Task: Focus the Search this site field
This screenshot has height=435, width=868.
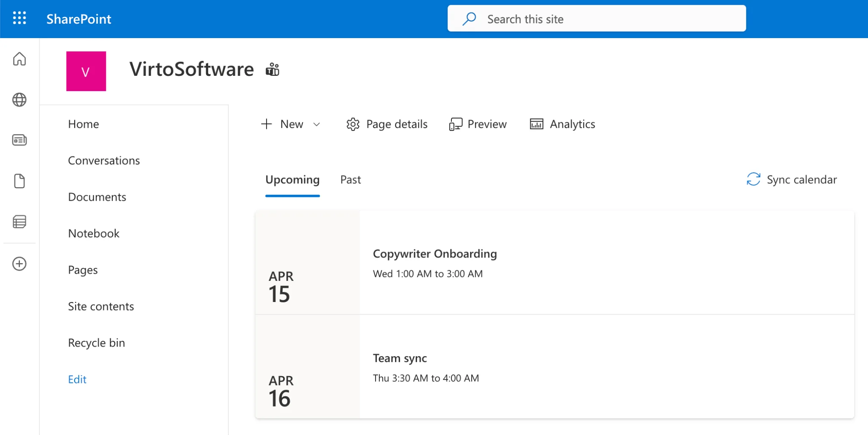Action: tap(597, 18)
